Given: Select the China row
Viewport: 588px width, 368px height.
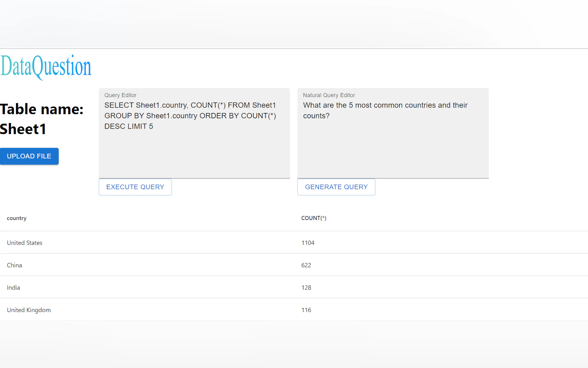Looking at the screenshot, I should click(14, 265).
